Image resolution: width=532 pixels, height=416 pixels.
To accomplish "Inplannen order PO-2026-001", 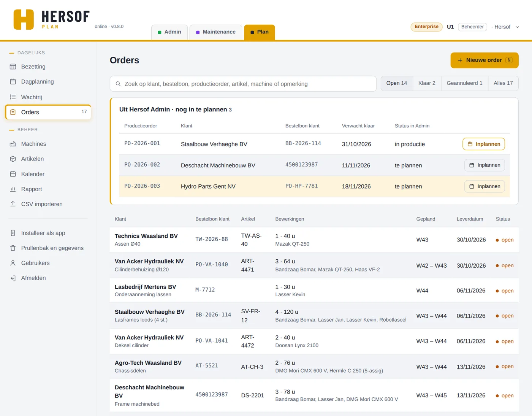I will (x=484, y=144).
